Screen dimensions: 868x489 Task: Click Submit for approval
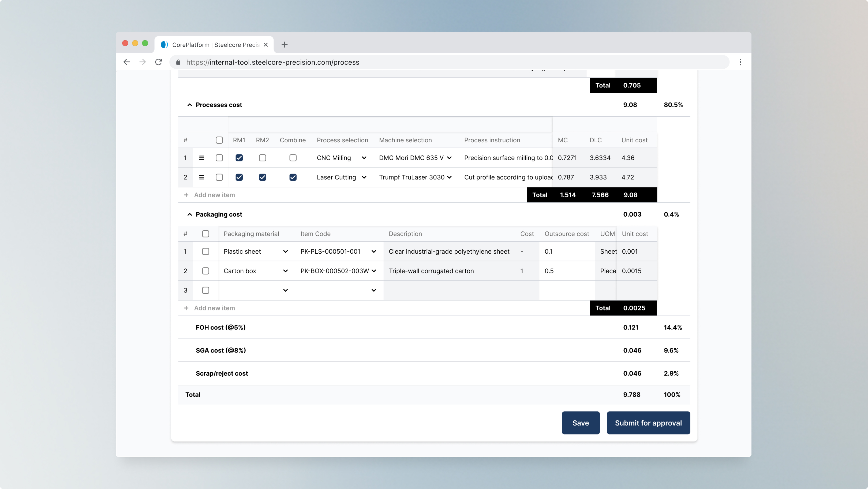click(x=648, y=423)
